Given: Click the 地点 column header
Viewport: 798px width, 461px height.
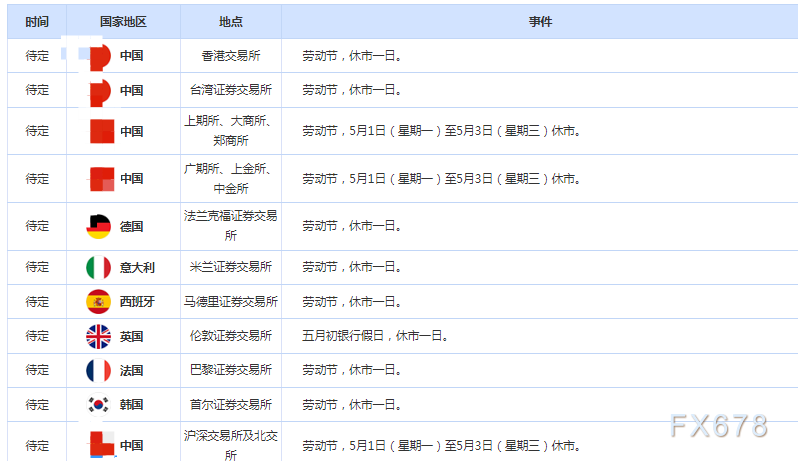Looking at the screenshot, I should (x=231, y=21).
